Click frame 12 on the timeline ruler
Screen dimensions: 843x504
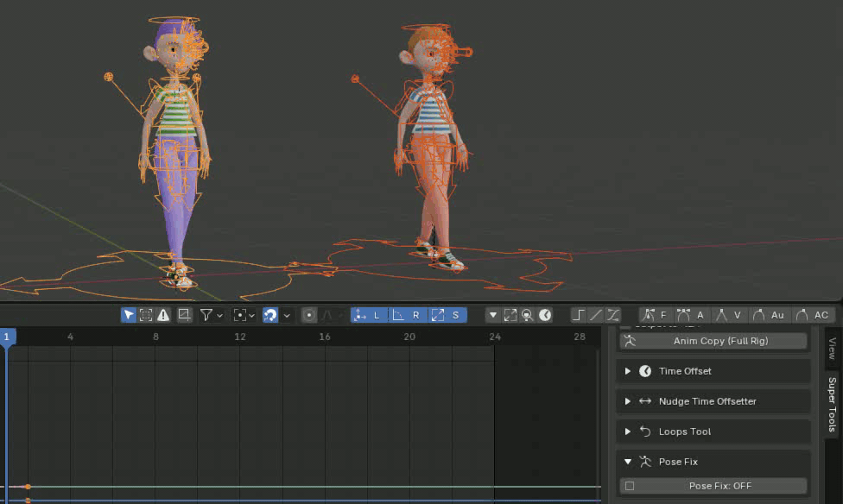pos(240,337)
